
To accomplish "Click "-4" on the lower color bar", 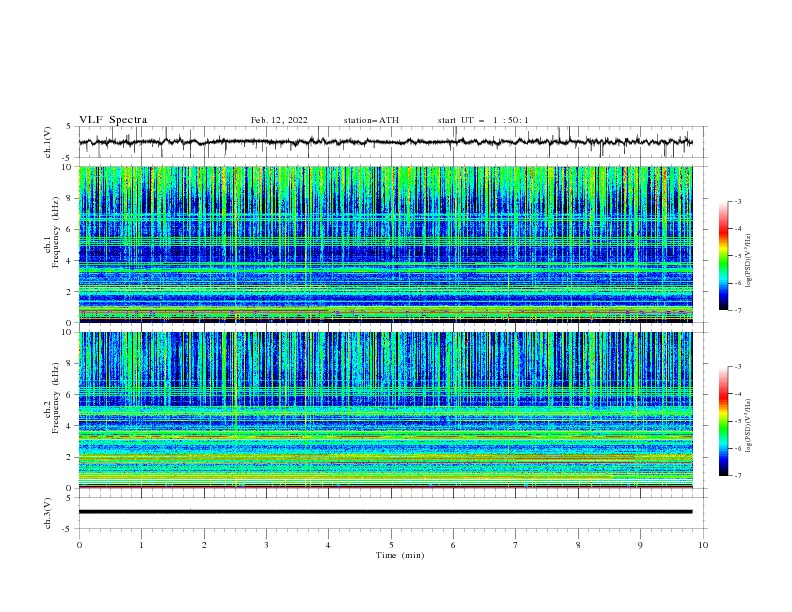I will tap(737, 394).
